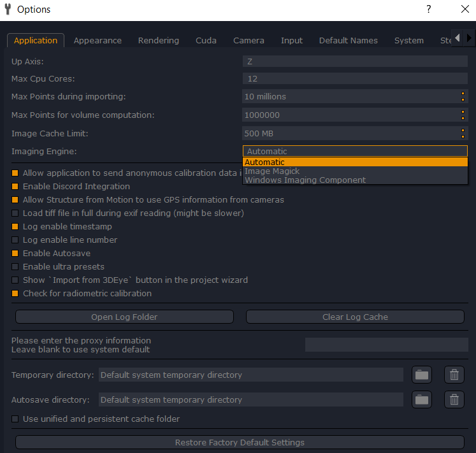Toggle Check for radiometric calibration

(15, 293)
